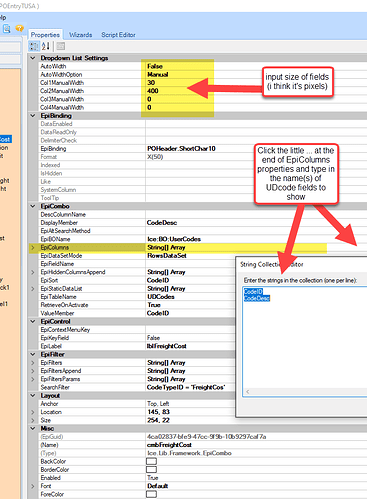Click the EpiLabel value lblFreightCost
The height and width of the screenshot is (499, 367).
[x=167, y=346]
